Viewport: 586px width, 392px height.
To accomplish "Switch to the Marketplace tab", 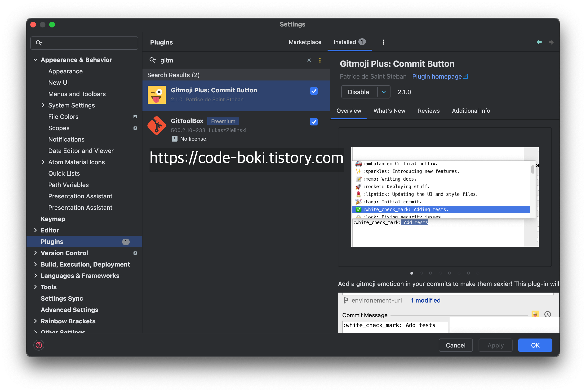I will point(305,42).
